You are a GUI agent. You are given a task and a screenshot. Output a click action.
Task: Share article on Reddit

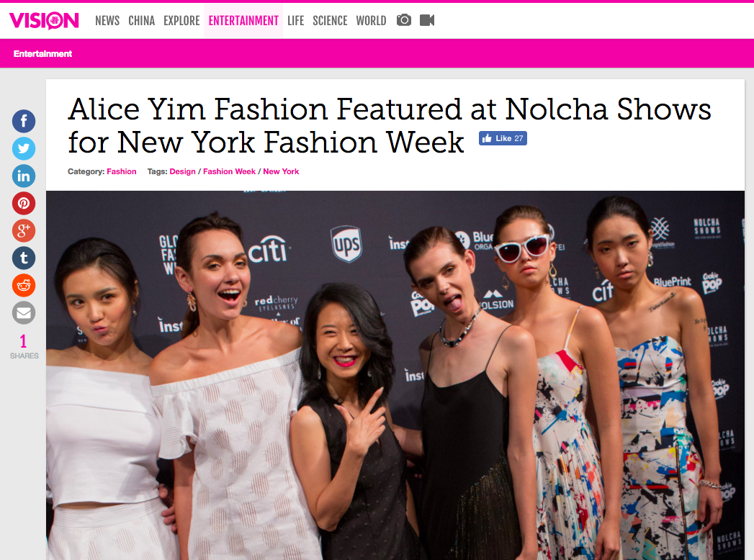(24, 286)
